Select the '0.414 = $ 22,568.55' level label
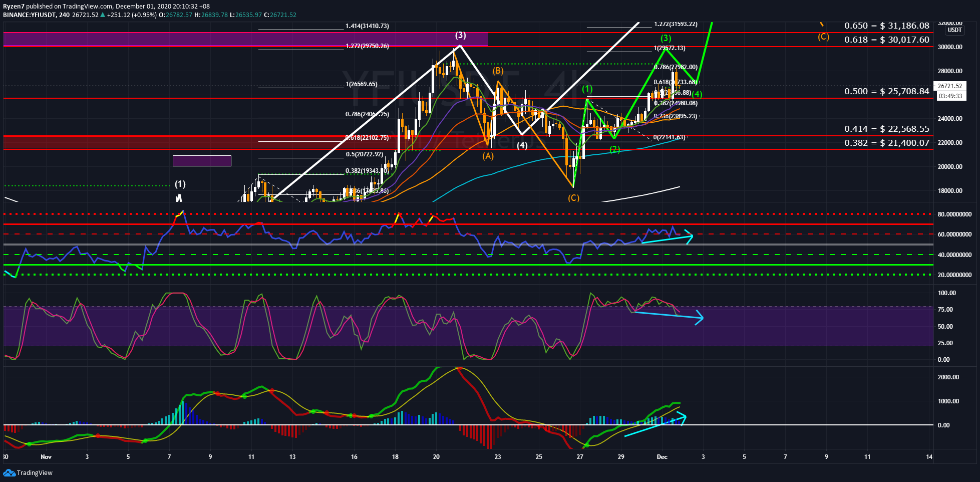The height and width of the screenshot is (482, 980). coord(887,129)
